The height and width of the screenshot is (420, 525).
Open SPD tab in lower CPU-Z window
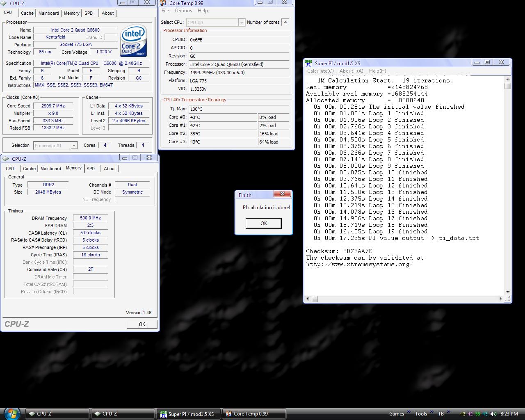point(91,169)
